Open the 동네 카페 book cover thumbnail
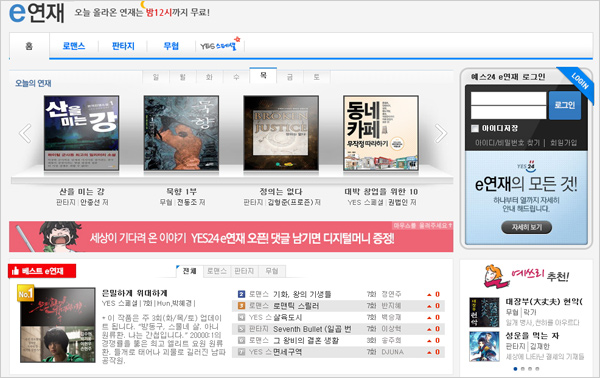This screenshot has width=600, height=378. tap(380, 133)
